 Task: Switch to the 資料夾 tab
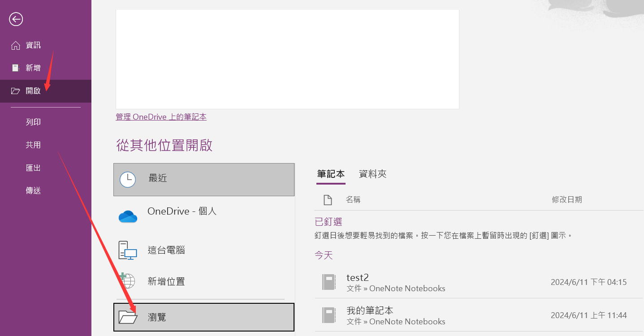point(373,174)
